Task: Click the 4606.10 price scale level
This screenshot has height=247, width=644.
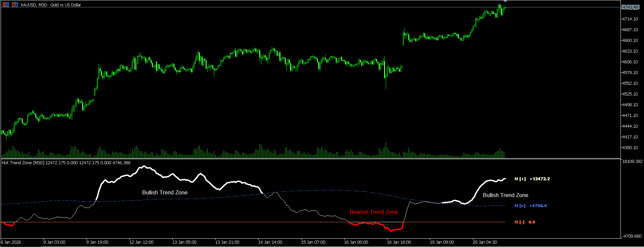Action: point(630,62)
